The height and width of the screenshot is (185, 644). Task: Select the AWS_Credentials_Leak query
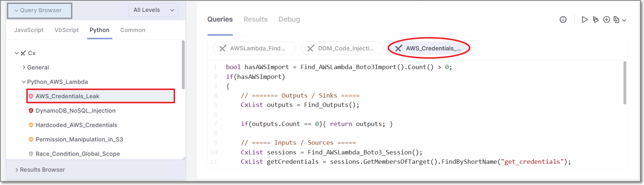click(x=100, y=96)
